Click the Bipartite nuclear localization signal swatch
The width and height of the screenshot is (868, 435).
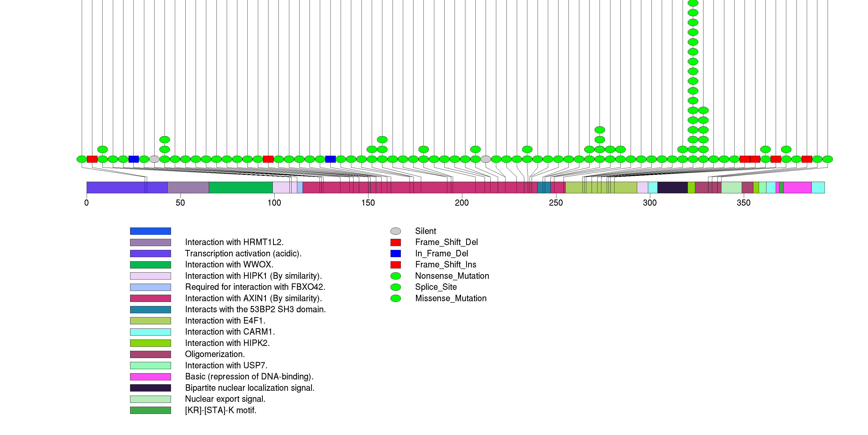point(150,388)
